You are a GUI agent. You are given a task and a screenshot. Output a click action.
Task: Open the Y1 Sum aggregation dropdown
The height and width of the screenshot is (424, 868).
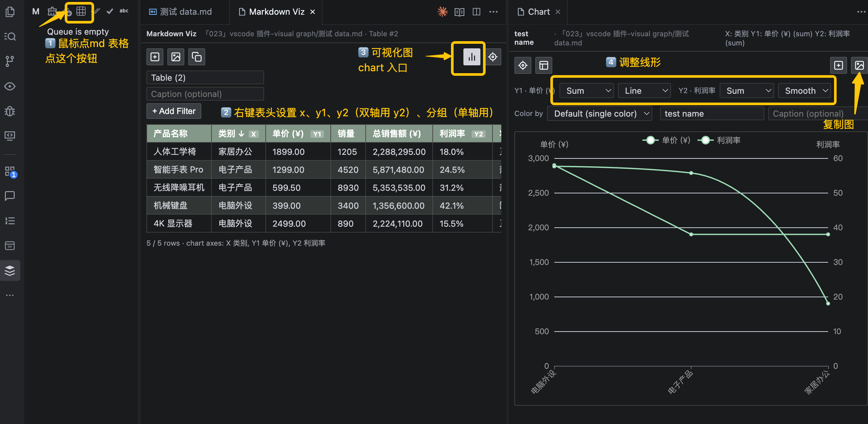tap(587, 90)
